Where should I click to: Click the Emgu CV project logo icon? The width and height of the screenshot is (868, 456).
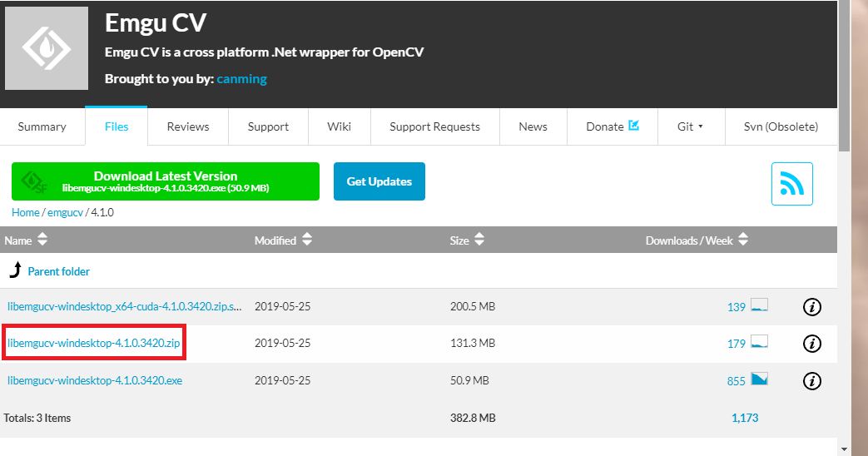pyautogui.click(x=47, y=48)
